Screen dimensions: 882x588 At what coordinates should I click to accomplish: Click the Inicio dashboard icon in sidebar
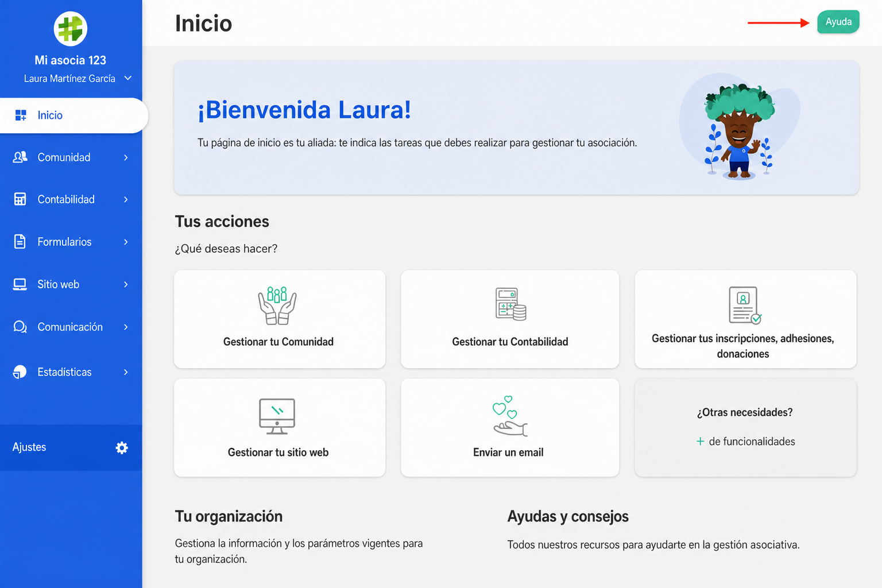tap(21, 115)
